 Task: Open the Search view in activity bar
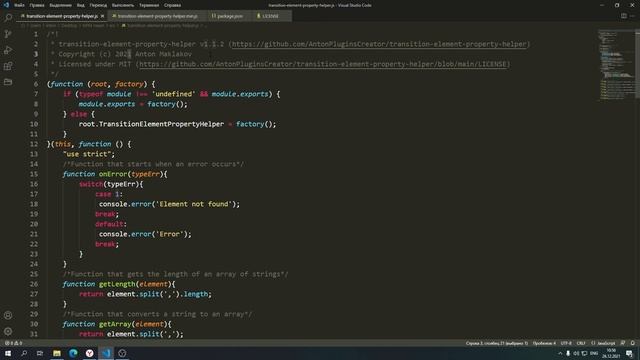(8, 18)
